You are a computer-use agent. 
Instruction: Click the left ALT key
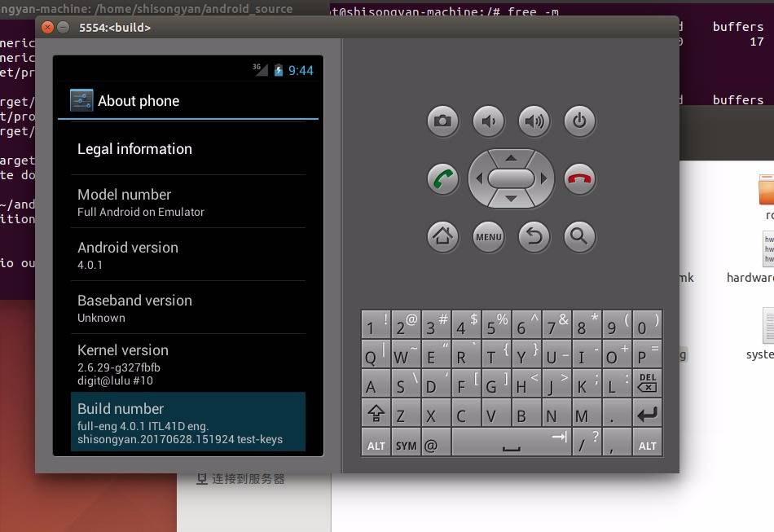(376, 442)
